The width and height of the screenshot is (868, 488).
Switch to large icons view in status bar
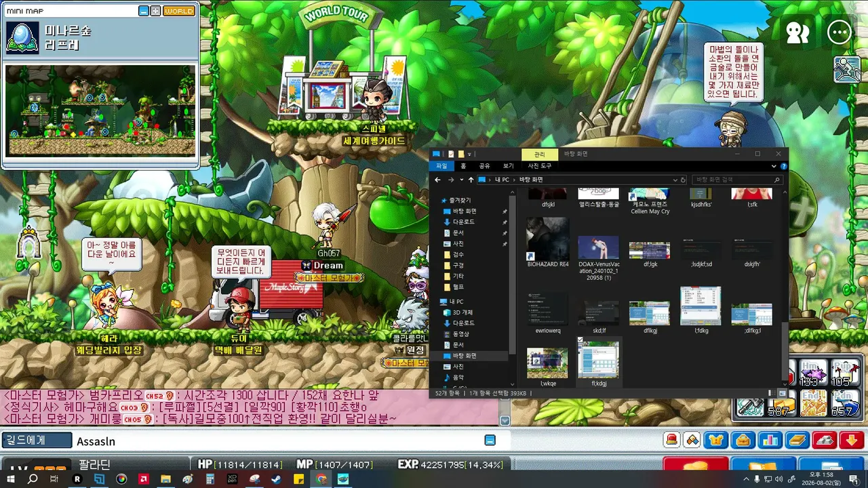pyautogui.click(x=782, y=393)
